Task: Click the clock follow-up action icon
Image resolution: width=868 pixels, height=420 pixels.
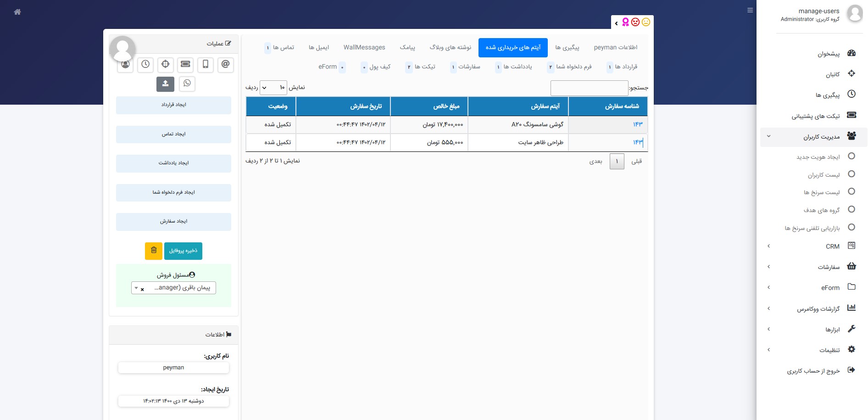Action: pos(145,64)
